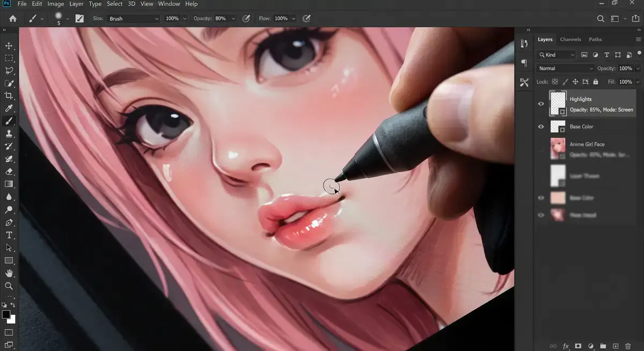Open the Flow 100% slider arrow
This screenshot has width=644, height=351.
(293, 19)
